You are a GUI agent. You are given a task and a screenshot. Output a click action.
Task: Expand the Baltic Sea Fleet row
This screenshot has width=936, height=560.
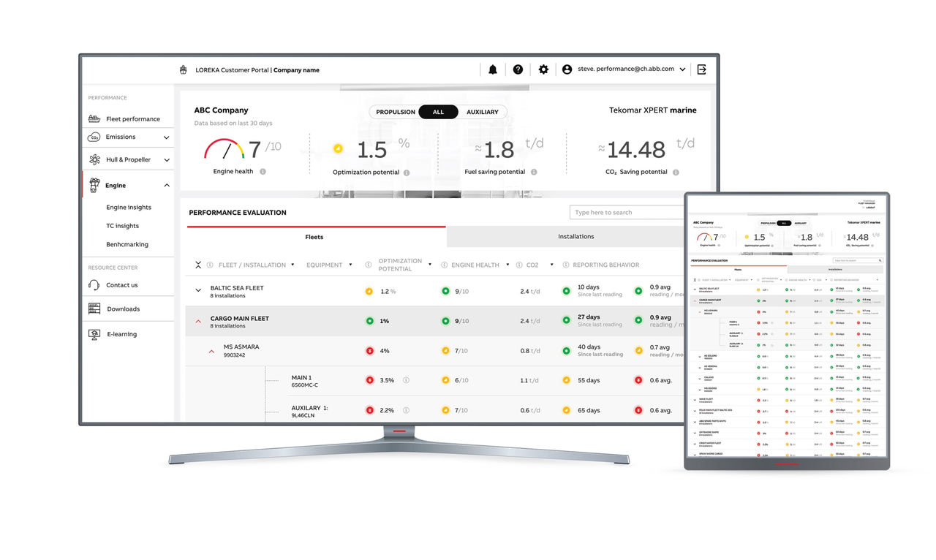[198, 290]
